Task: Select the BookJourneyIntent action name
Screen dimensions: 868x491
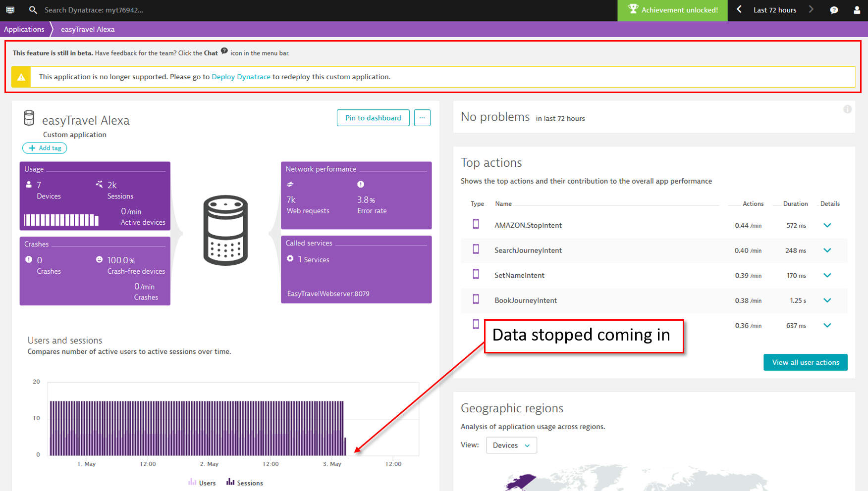Action: click(526, 300)
